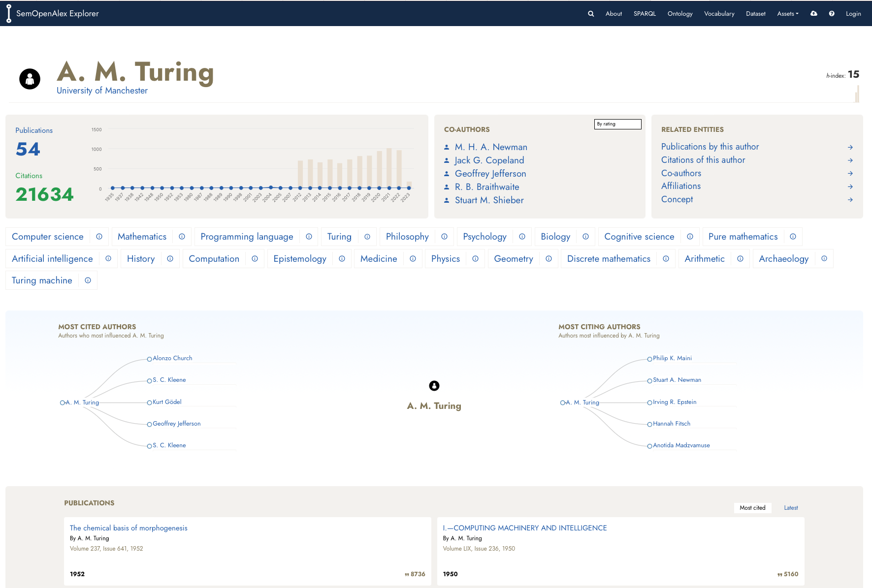Open info icon beside Turing machine tag
Image resolution: width=872 pixels, height=588 pixels.
[x=88, y=280]
